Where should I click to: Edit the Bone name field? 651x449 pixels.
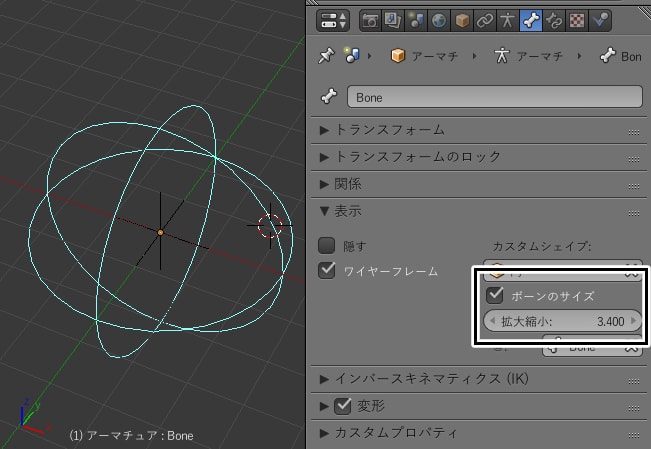pyautogui.click(x=494, y=97)
